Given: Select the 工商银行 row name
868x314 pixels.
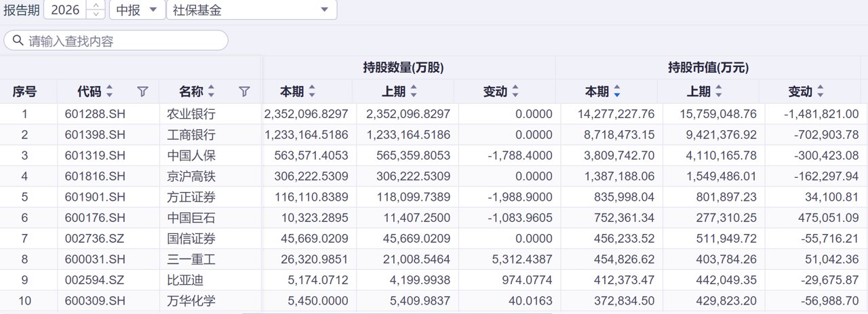Looking at the screenshot, I should coord(191,134).
